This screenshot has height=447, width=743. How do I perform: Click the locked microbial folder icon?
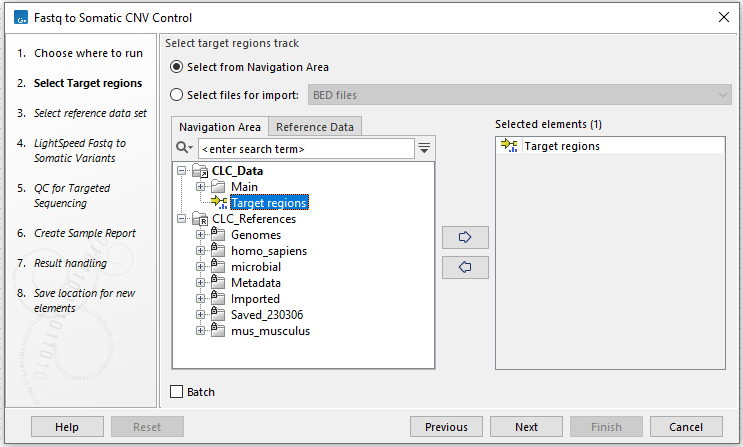(x=217, y=266)
